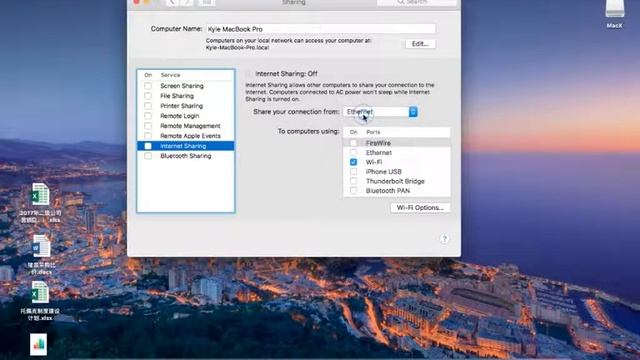Screen dimensions: 640x360
Task: Tick the Screen Sharing checkbox
Action: (148, 86)
